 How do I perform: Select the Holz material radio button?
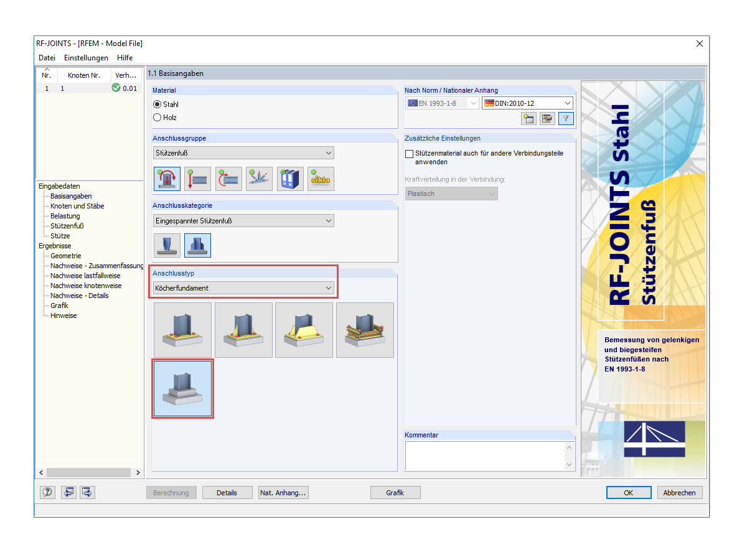pos(157,117)
